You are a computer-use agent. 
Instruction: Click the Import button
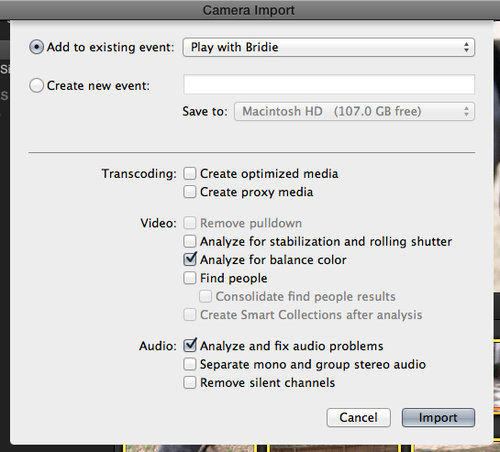point(438,418)
